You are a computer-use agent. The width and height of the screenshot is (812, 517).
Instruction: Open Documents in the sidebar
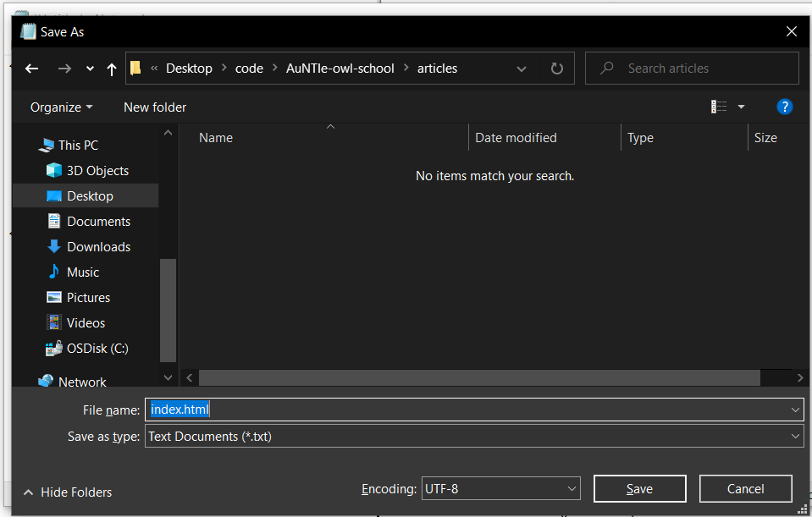(98, 222)
